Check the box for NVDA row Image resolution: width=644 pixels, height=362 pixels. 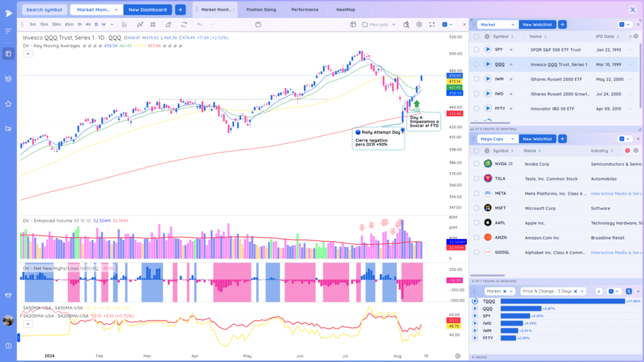[477, 164]
